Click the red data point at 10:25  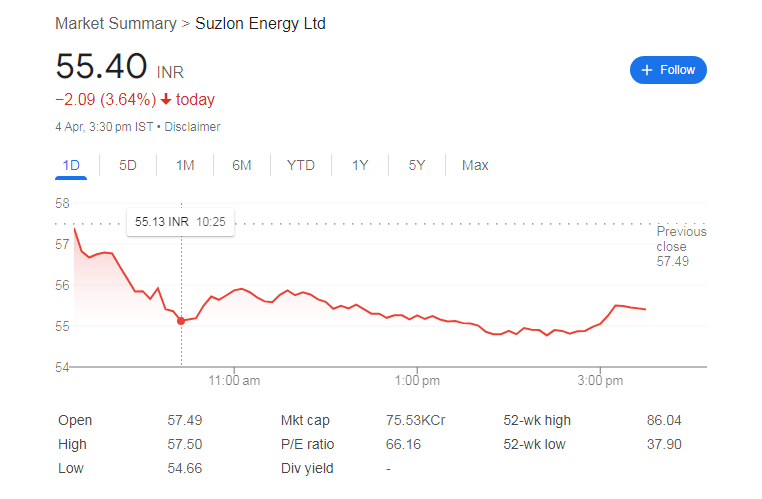click(181, 321)
